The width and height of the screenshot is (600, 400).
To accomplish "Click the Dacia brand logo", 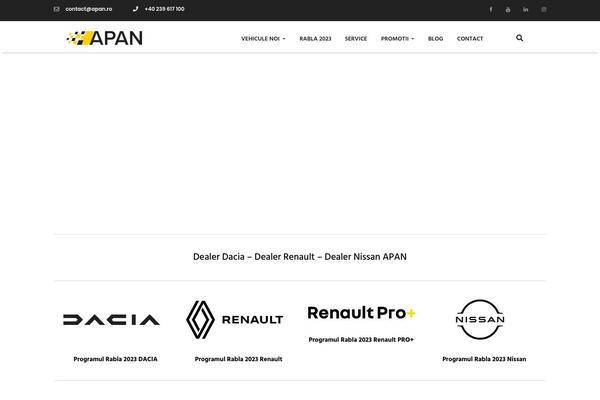I will 111,320.
